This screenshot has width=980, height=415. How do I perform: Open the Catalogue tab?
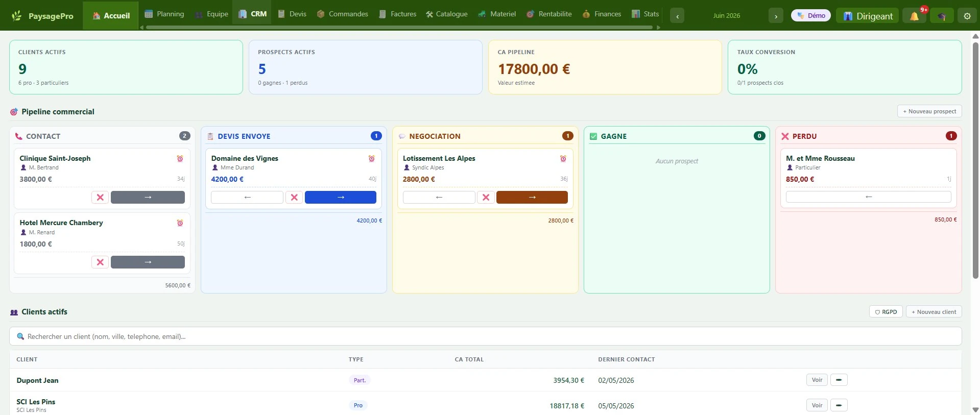(x=447, y=14)
